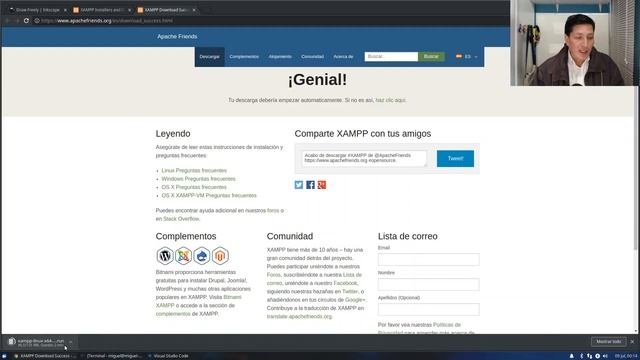This screenshot has width=640, height=360.
Task: Focus the Buscar search field
Action: pyautogui.click(x=391, y=56)
